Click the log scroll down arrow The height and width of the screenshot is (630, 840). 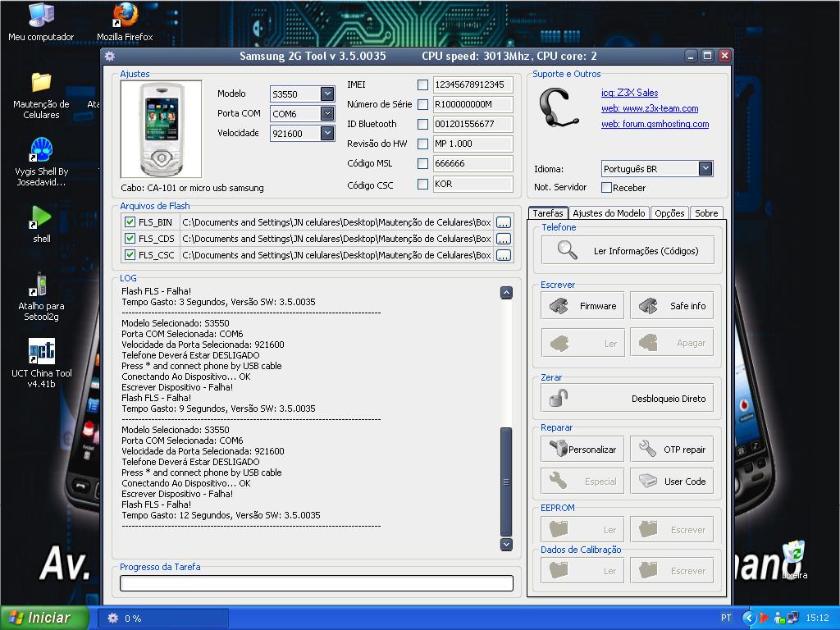tap(506, 545)
